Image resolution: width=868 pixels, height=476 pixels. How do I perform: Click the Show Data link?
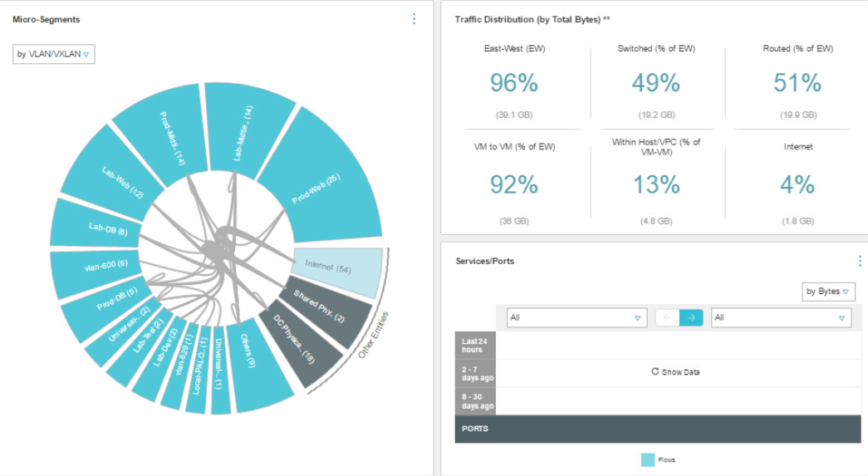point(680,372)
